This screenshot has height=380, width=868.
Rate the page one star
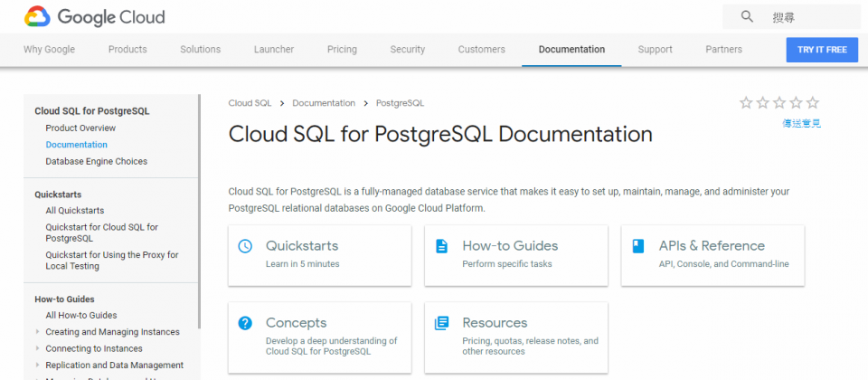(x=746, y=102)
